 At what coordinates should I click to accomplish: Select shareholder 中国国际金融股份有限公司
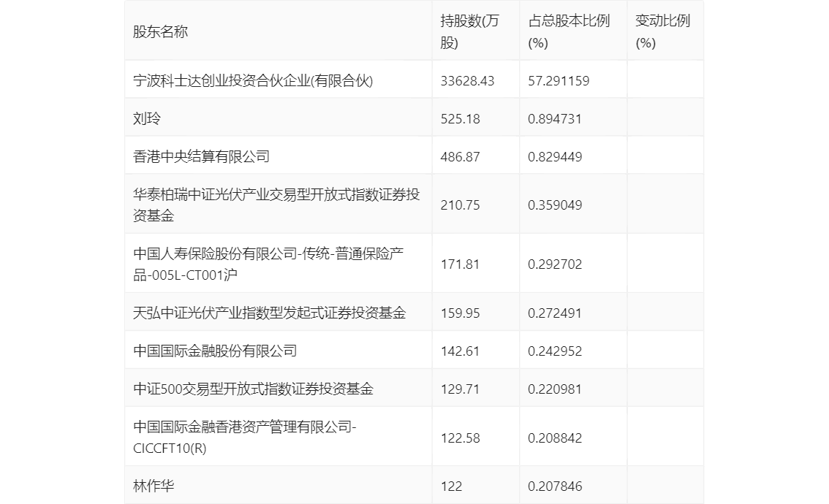pyautogui.click(x=215, y=351)
